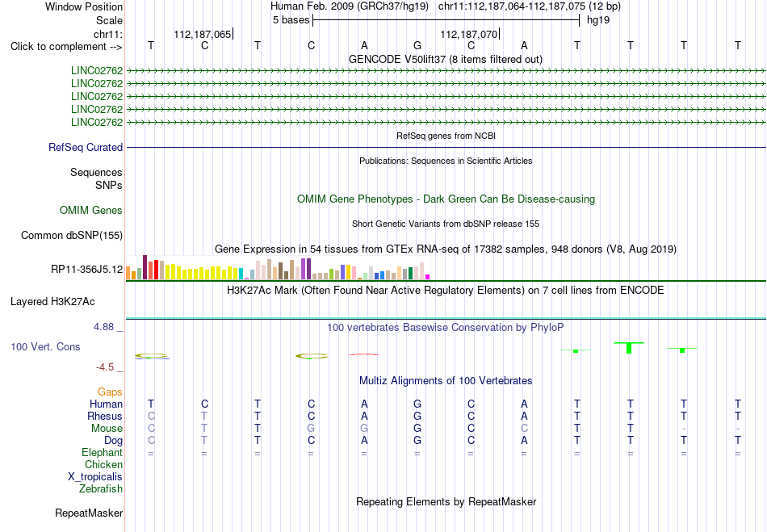The image size is (767, 532).
Task: Click the RefSeq Curated label
Action: click(x=86, y=147)
